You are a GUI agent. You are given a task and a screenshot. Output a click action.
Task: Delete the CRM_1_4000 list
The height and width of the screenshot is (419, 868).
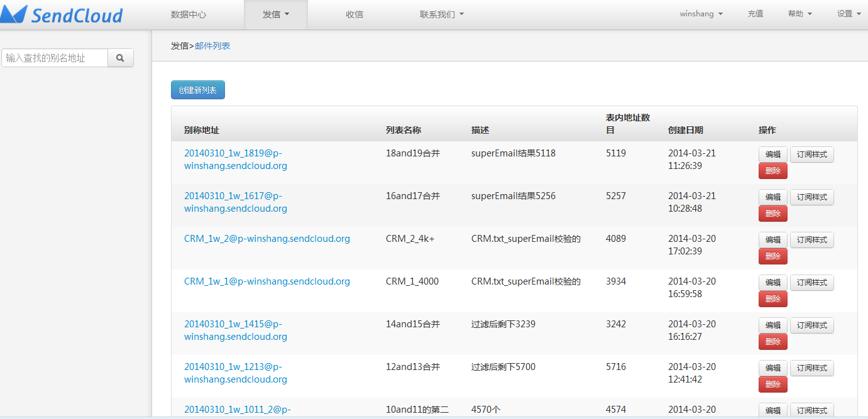pos(773,299)
